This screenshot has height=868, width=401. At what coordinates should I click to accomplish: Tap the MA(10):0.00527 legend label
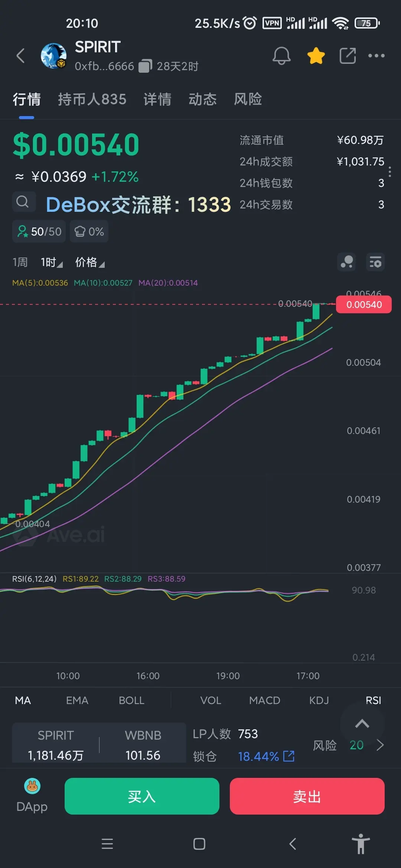point(103,283)
